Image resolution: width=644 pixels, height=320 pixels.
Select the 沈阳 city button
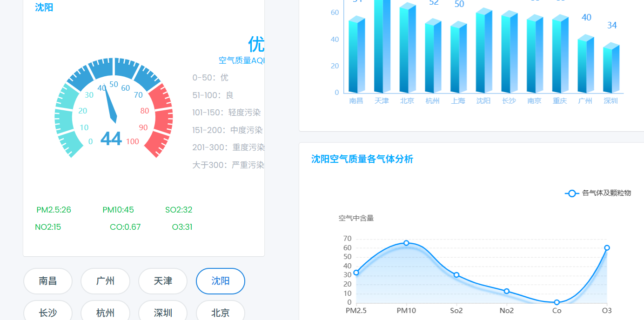(220, 281)
